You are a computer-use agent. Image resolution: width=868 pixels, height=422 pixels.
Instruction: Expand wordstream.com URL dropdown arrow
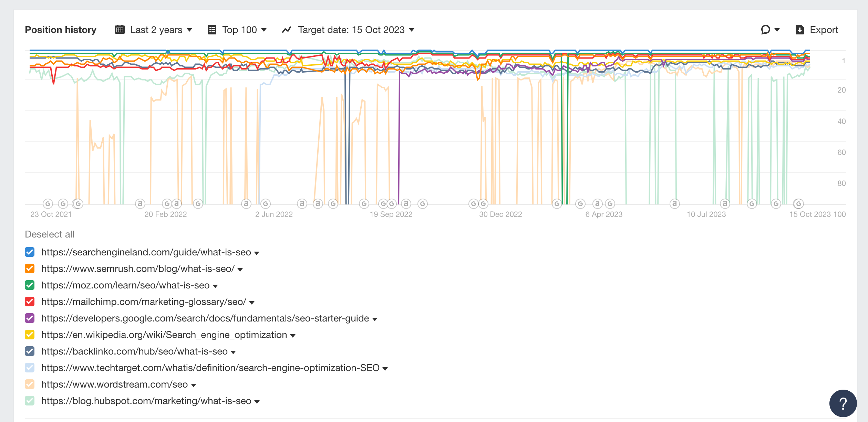pos(194,385)
